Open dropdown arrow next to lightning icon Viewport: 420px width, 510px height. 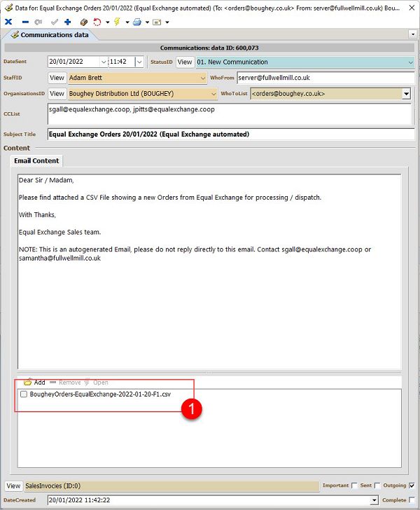tap(127, 22)
